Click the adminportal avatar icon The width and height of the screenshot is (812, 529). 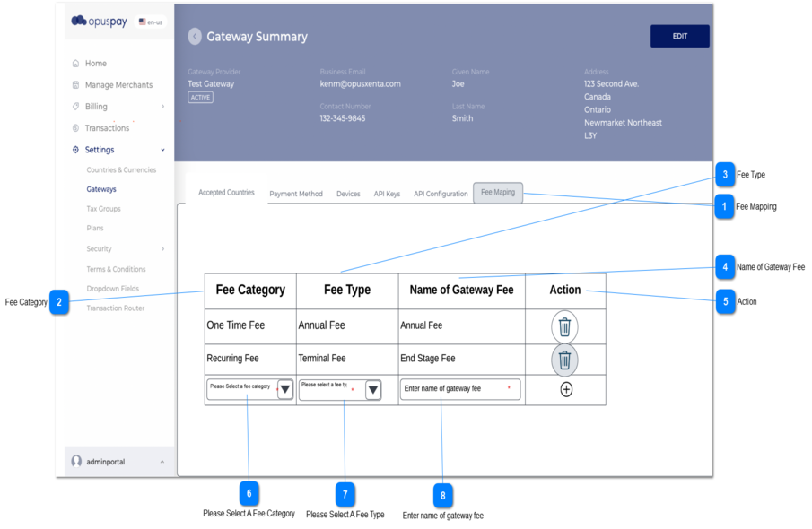[x=76, y=461]
